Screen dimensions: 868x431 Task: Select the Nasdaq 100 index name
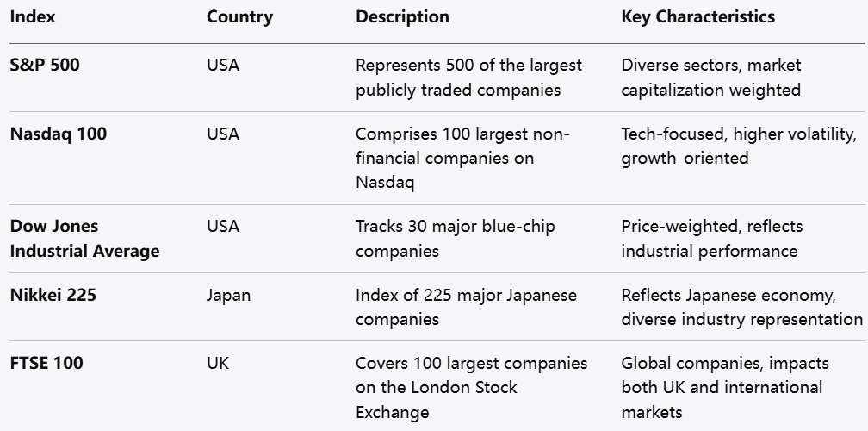(x=59, y=134)
